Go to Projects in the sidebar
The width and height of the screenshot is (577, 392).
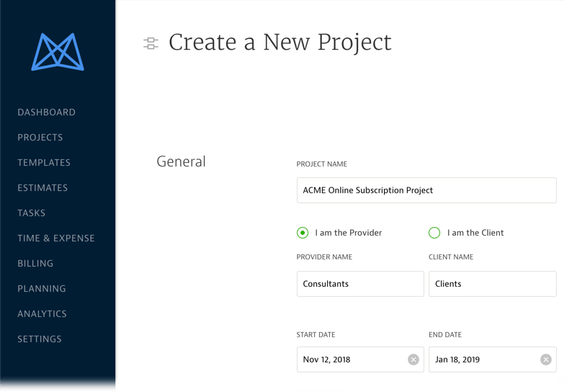click(x=40, y=138)
